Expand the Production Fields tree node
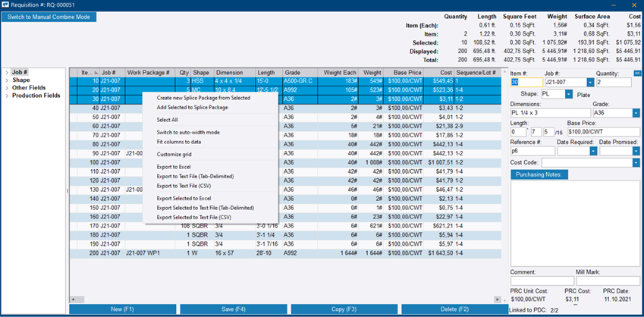This screenshot has width=644, height=317. pyautogui.click(x=6, y=96)
